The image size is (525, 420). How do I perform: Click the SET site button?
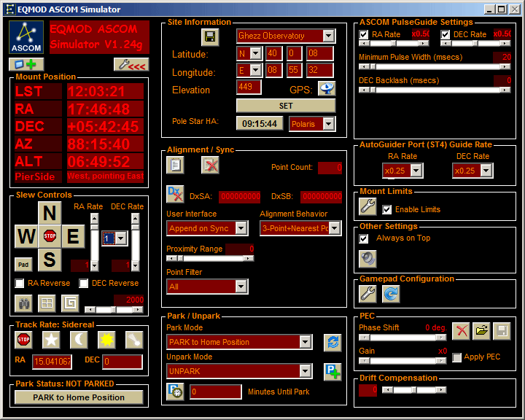(286, 106)
